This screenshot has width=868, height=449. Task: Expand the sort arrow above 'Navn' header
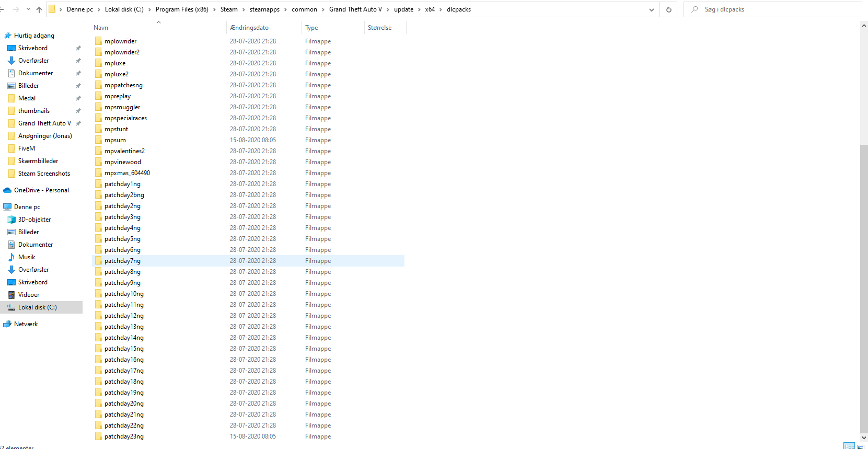coord(158,22)
